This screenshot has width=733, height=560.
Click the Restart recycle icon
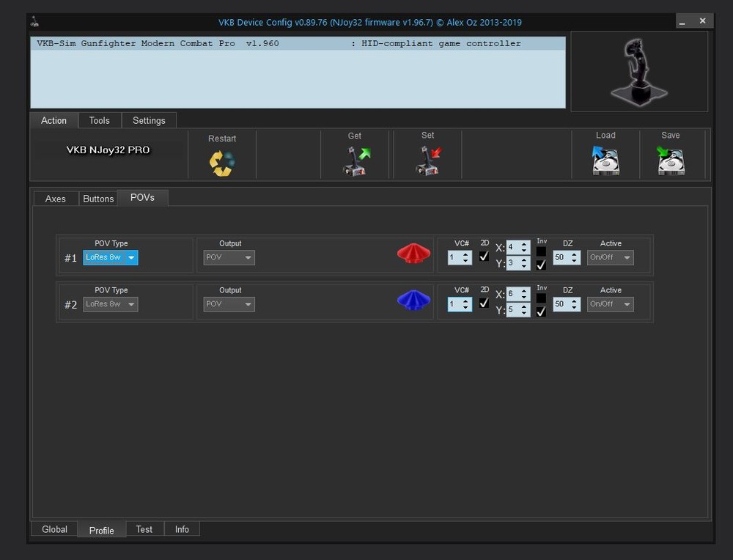pos(222,163)
